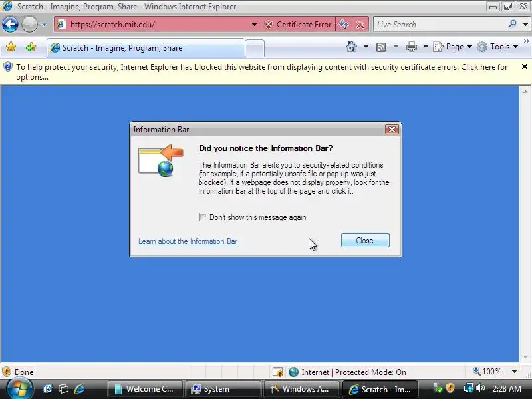Open the network tray icon
The image size is (532, 399).
(469, 388)
